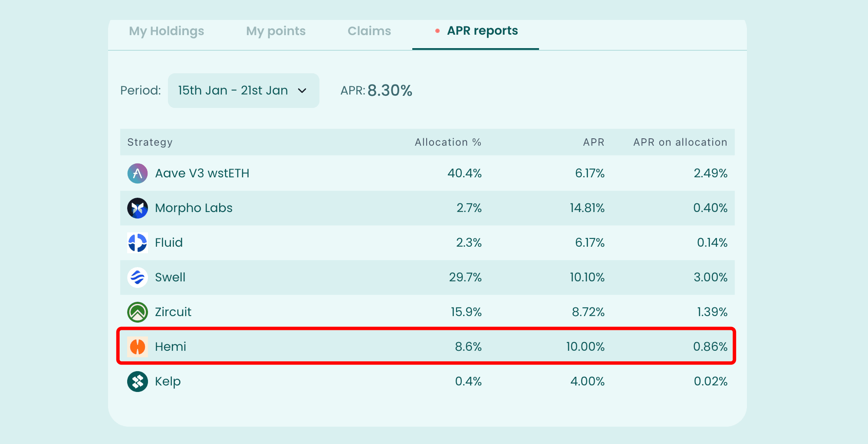Click Hemi APR value 10.00%
The width and height of the screenshot is (868, 444).
pos(585,347)
